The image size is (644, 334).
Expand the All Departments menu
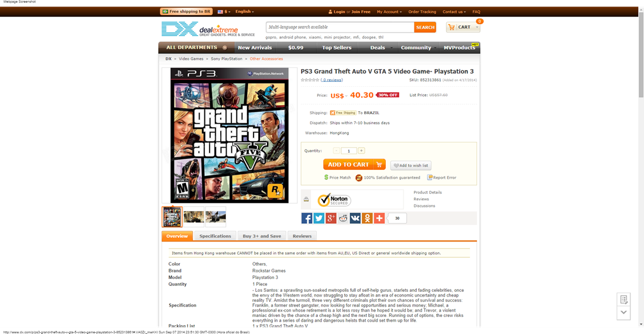pyautogui.click(x=196, y=47)
